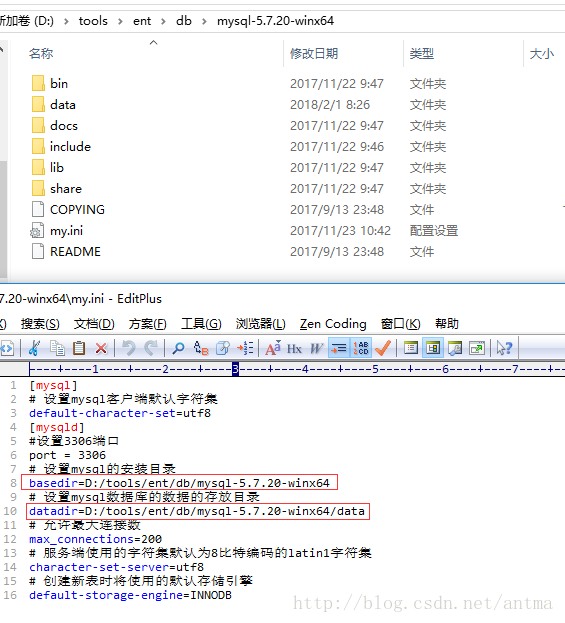Open the 搜索(S) menu
Screen dimensions: 565x623
[x=40, y=324]
